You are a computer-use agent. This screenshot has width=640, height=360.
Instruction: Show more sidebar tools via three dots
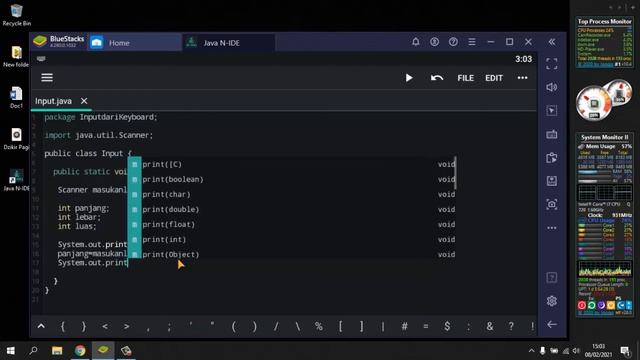pyautogui.click(x=552, y=228)
